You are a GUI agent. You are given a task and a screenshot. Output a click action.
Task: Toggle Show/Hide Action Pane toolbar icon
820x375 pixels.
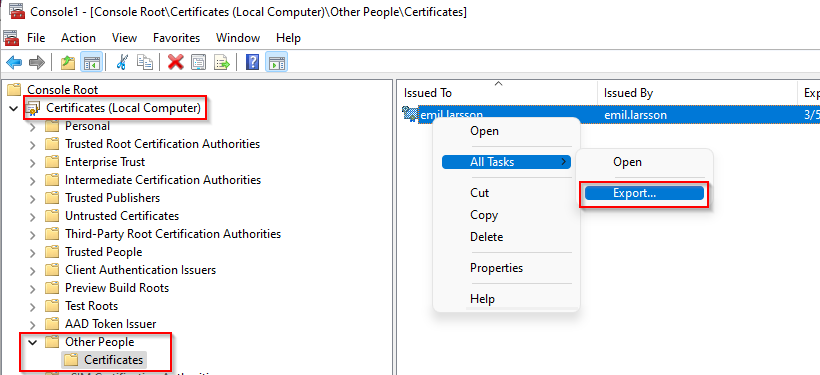coord(276,63)
